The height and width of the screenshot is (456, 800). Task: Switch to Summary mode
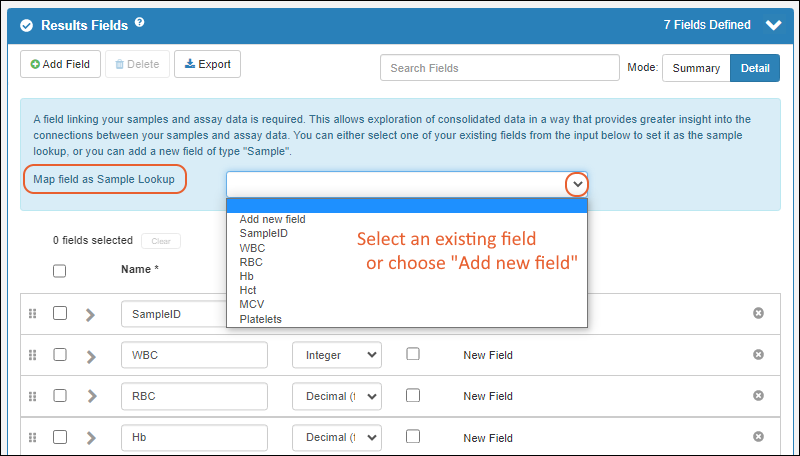coord(696,68)
